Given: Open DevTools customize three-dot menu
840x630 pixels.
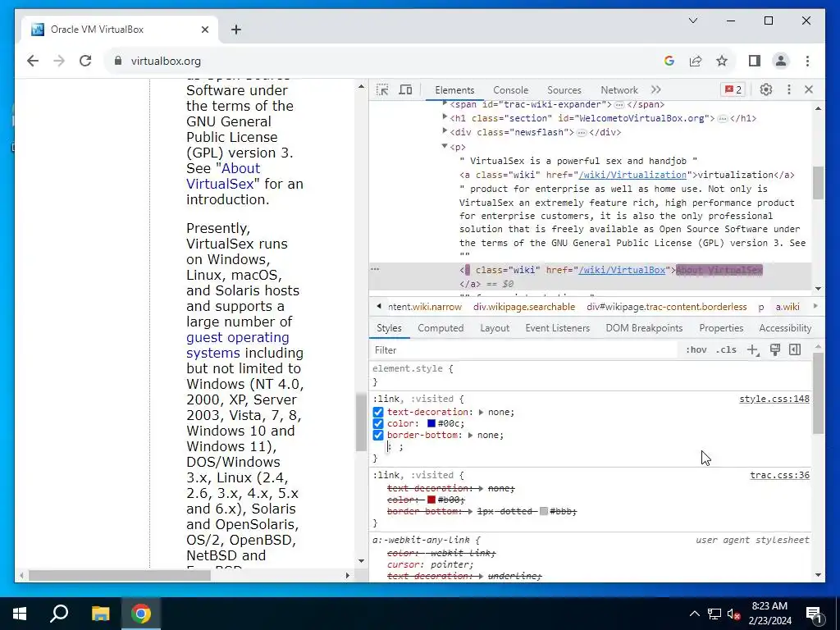Looking at the screenshot, I should click(788, 90).
